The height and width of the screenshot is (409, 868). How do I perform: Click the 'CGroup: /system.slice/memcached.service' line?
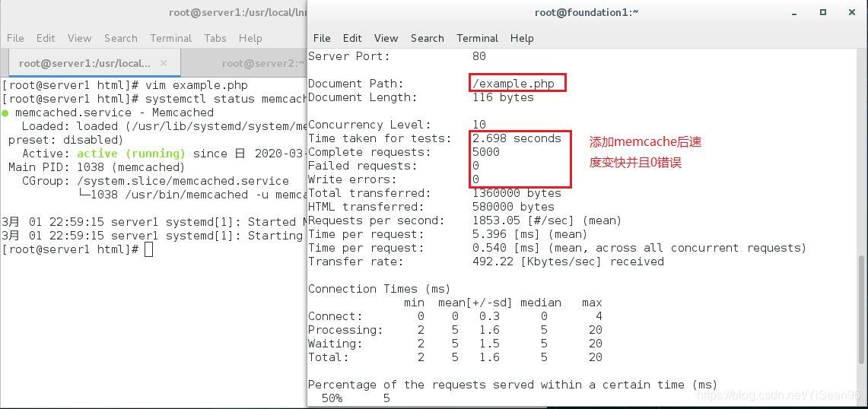(x=155, y=181)
